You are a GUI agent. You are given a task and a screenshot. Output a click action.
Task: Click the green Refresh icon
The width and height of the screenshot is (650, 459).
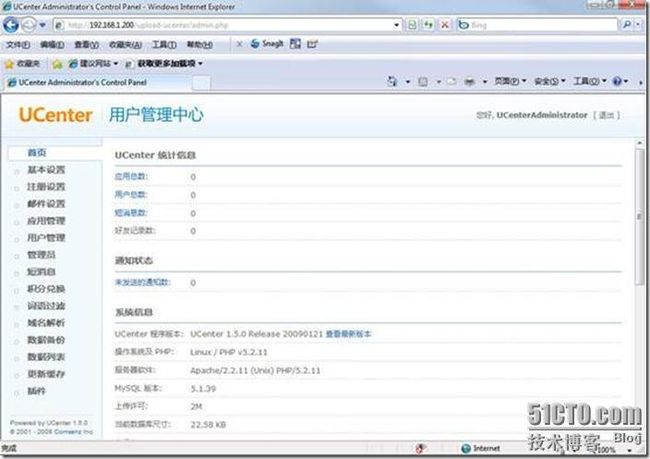coord(428,25)
